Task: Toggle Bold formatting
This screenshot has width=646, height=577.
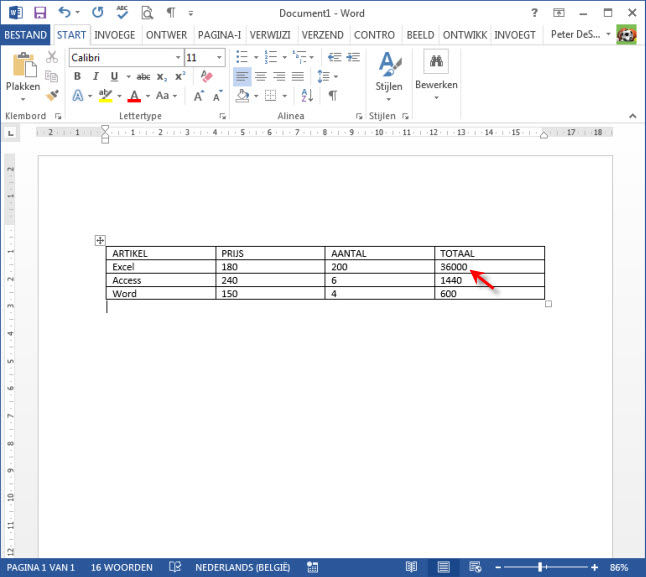Action: click(x=77, y=76)
